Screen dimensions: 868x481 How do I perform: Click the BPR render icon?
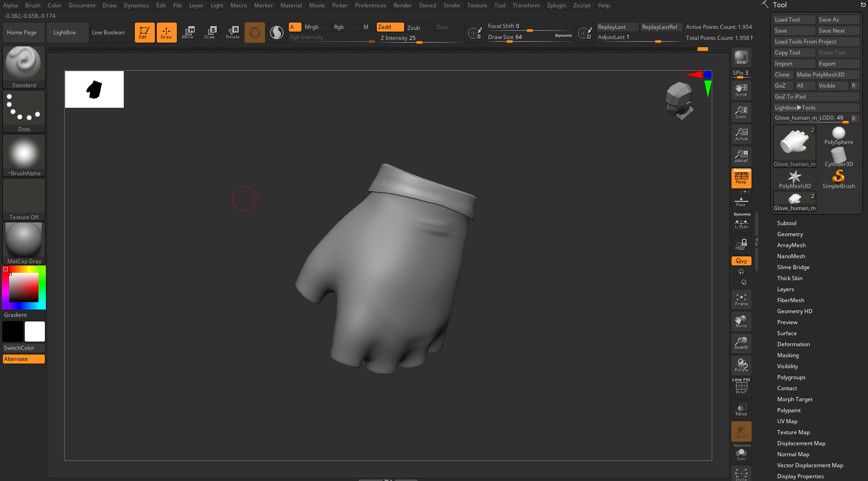[741, 57]
